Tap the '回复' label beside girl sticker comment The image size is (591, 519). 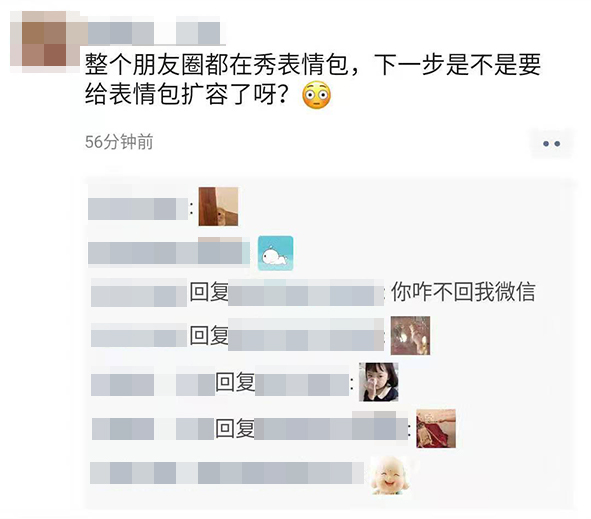pyautogui.click(x=235, y=382)
